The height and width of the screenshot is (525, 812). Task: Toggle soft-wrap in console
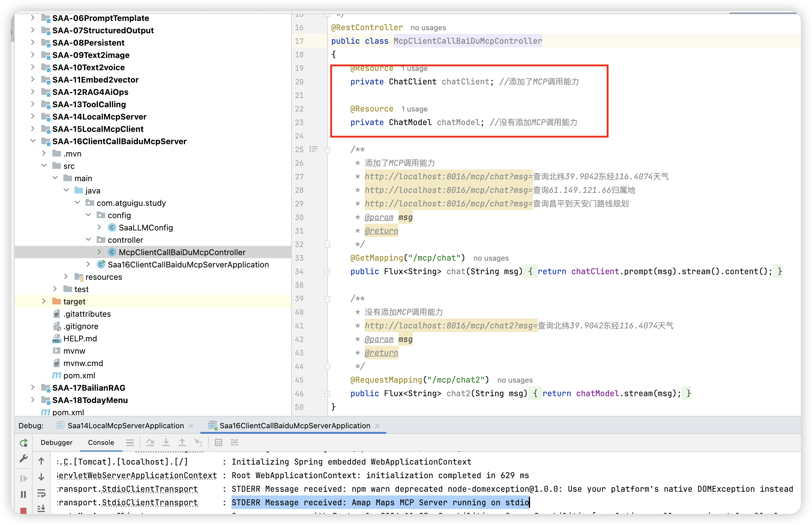pyautogui.click(x=41, y=493)
